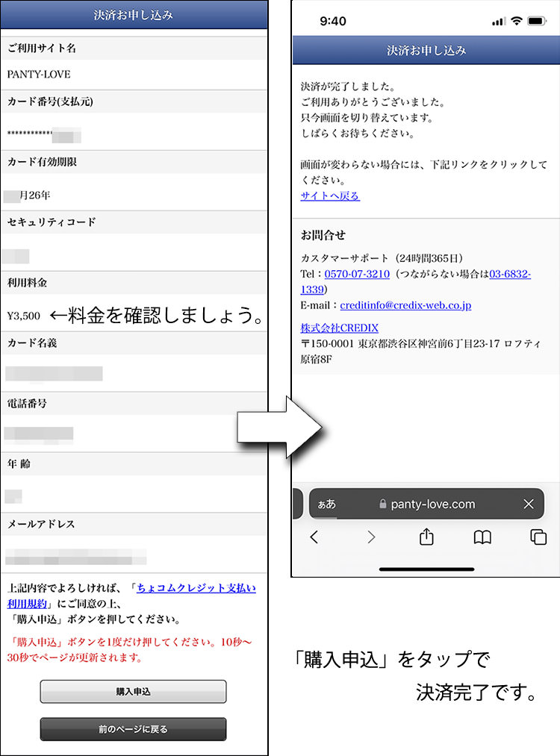This screenshot has height=756, width=560.
Task: Tap the Safari forward arrow icon
Action: [x=371, y=537]
